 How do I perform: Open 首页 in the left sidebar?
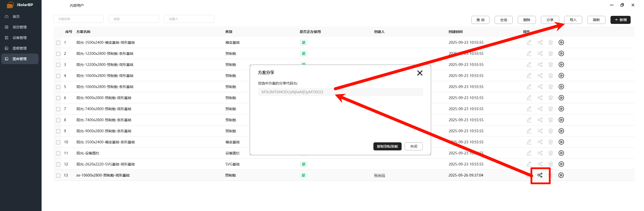(x=16, y=17)
